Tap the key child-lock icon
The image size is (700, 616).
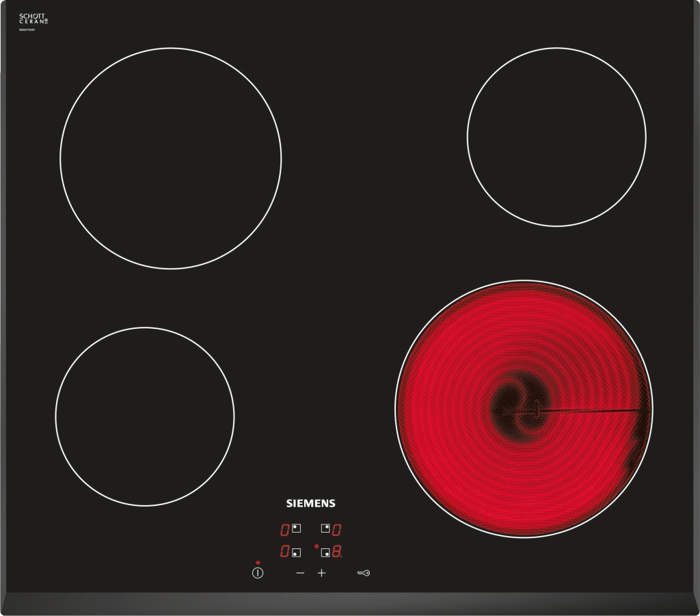(363, 573)
